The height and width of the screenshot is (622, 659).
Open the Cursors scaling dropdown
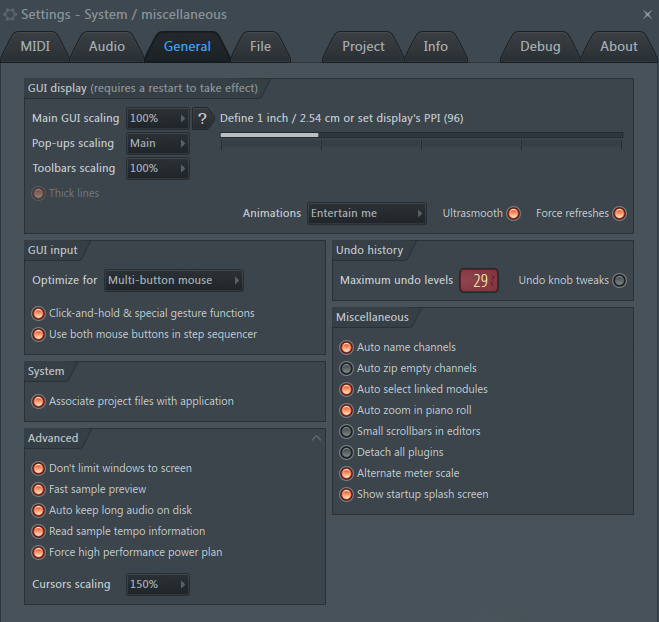point(158,584)
